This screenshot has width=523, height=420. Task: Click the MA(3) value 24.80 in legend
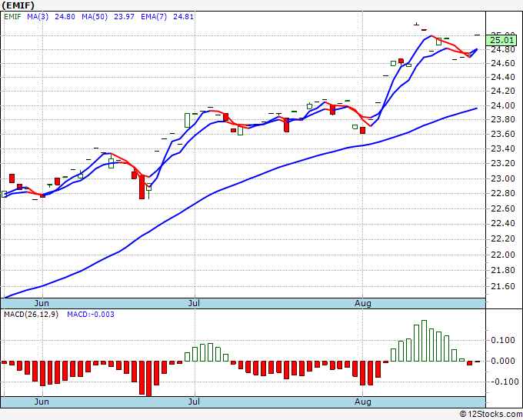click(65, 17)
